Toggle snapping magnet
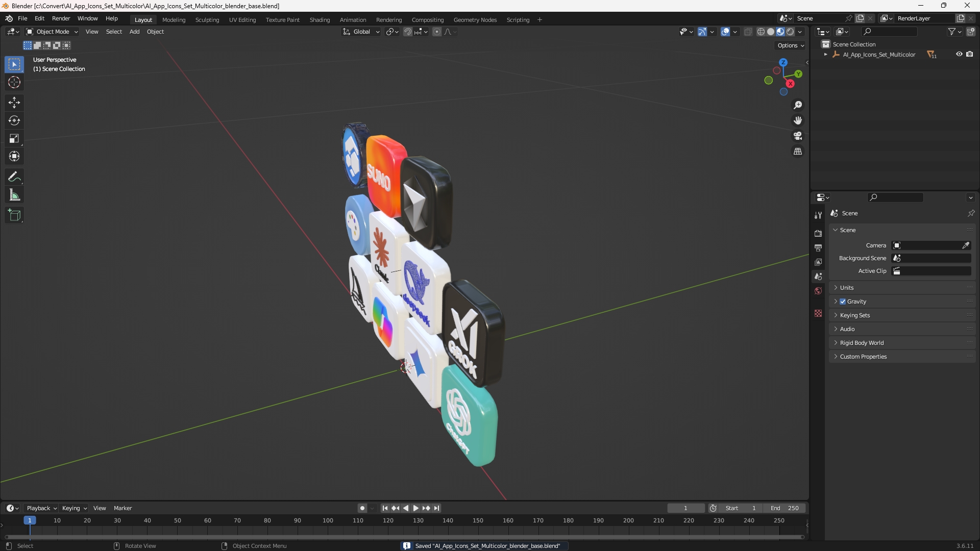The width and height of the screenshot is (980, 551). click(408, 32)
